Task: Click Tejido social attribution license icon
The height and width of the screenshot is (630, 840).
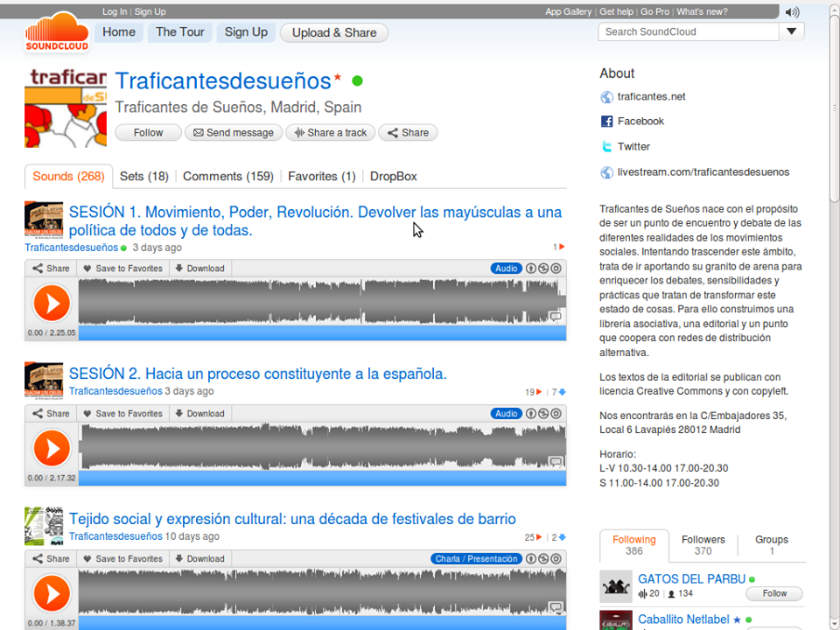Action: [531, 559]
